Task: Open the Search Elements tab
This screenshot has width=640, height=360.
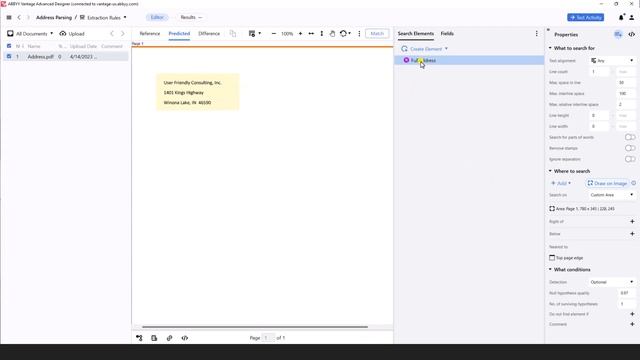Action: (416, 33)
